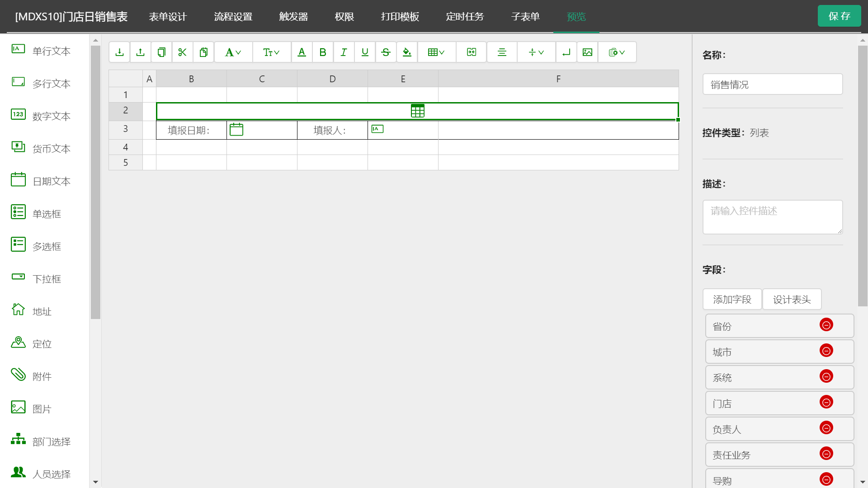This screenshot has height=488, width=868.
Task: Click the paste clipboard icon
Action: tap(203, 52)
